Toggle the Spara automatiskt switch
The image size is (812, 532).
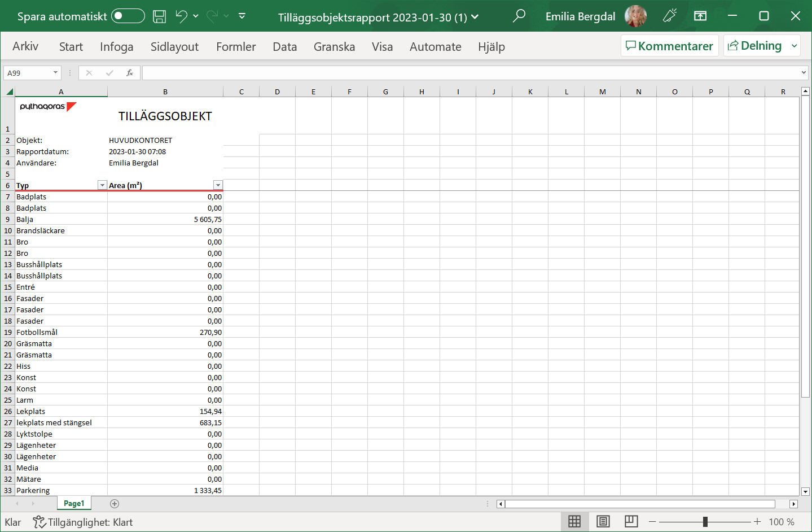(x=128, y=16)
